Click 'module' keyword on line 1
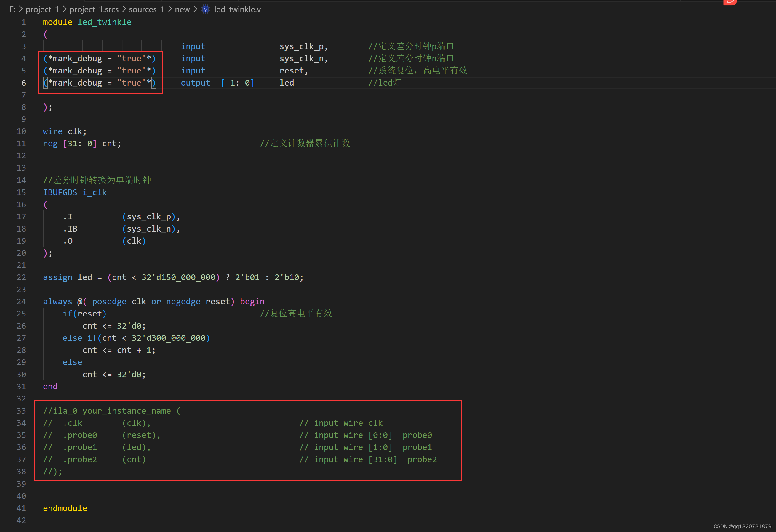776x532 pixels. 57,22
